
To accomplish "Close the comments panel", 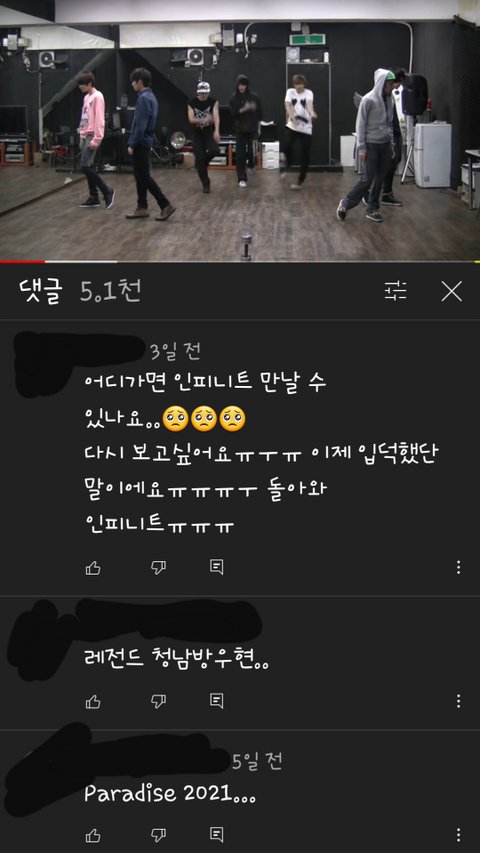I will (451, 291).
